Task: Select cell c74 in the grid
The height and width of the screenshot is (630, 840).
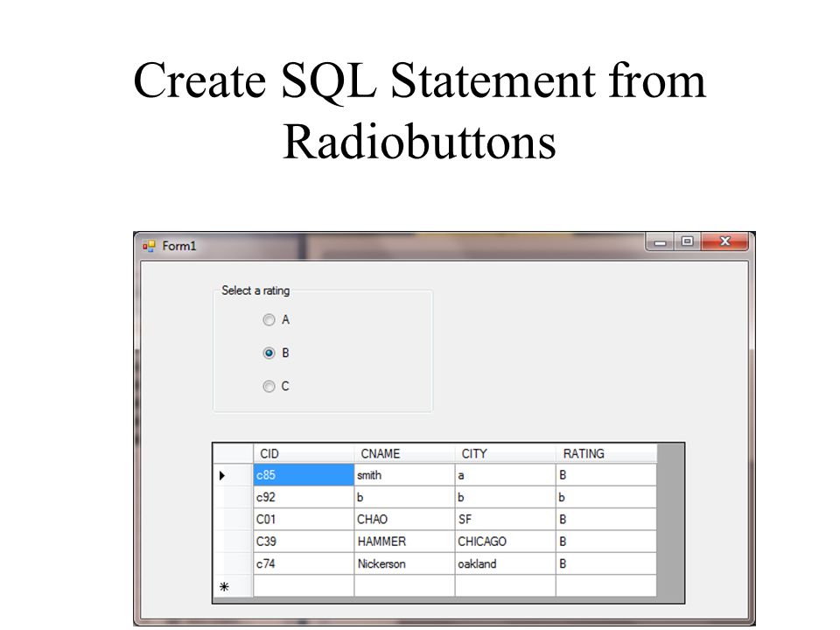Action: (304, 564)
